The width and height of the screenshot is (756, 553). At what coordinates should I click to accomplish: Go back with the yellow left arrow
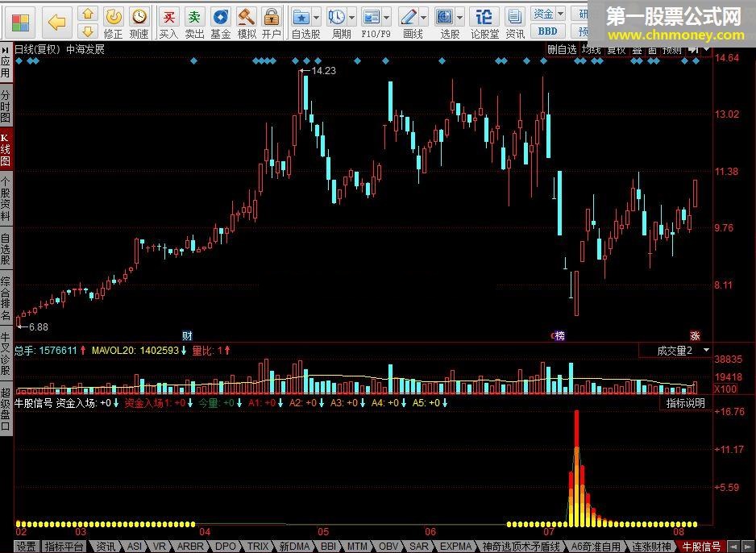pyautogui.click(x=57, y=23)
